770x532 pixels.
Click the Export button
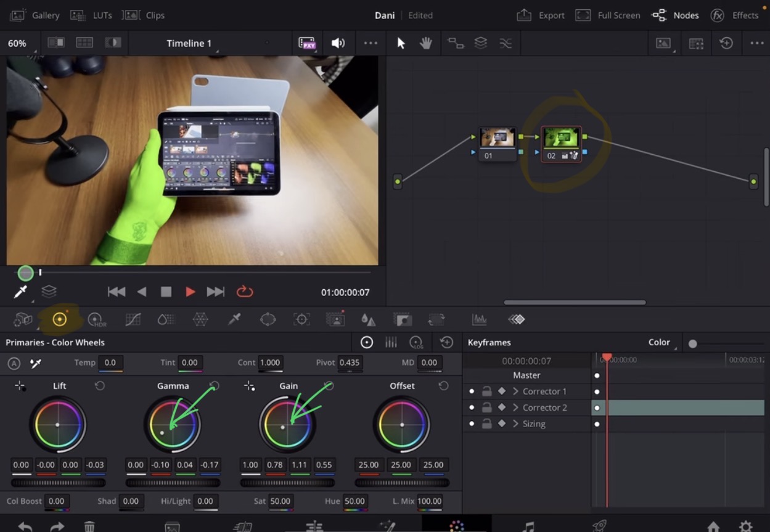[541, 15]
